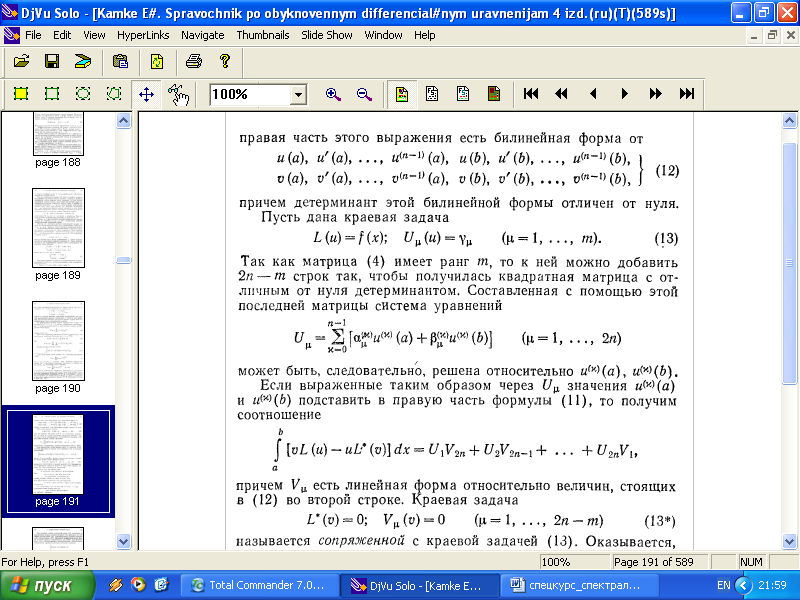The image size is (800, 600).
Task: Jump to the last page
Action: (x=687, y=94)
